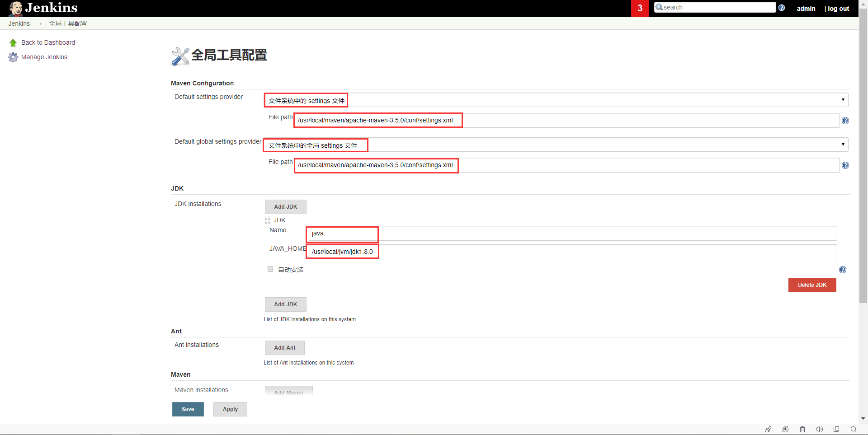Viewport: 868px width, 435px height.
Task: Focus the search input field
Action: tap(715, 7)
